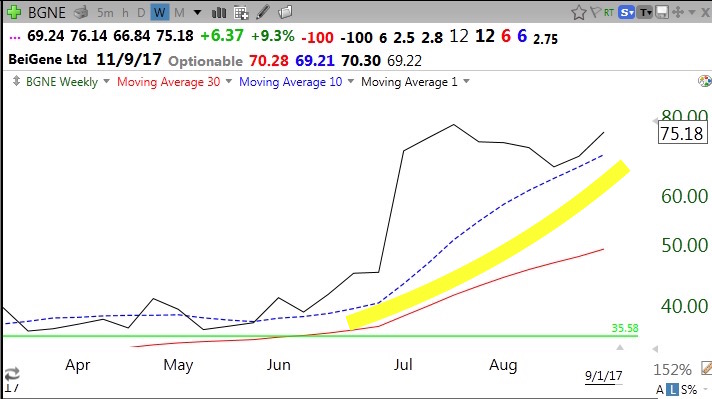Switch chart to Monthly timeframe
Viewport: 712px width, 399px height.
(179, 13)
